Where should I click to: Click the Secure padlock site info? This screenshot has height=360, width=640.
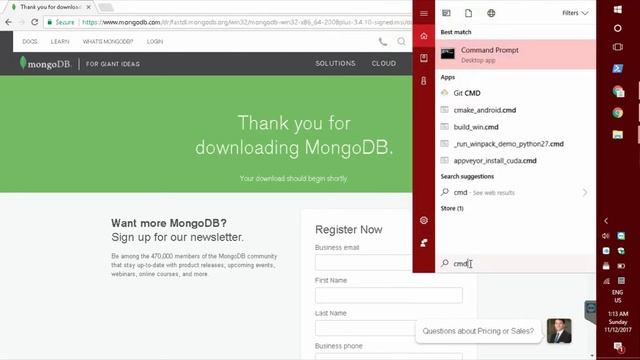pos(60,22)
